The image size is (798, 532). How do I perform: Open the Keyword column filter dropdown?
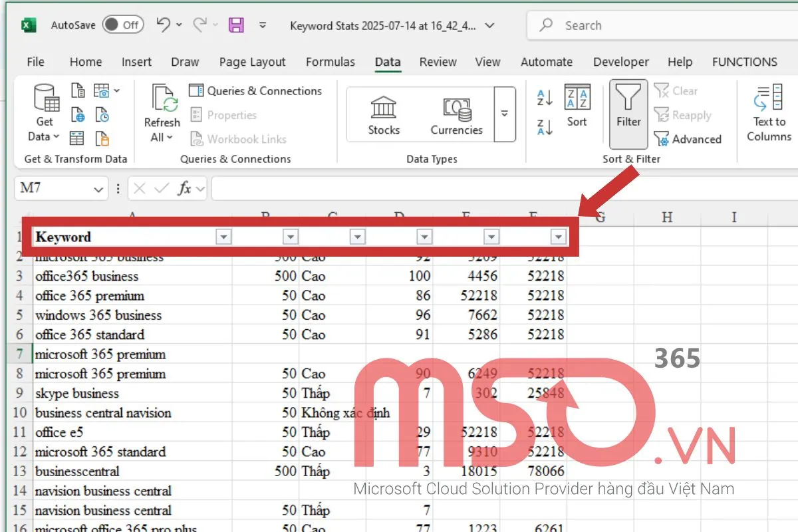(x=223, y=237)
